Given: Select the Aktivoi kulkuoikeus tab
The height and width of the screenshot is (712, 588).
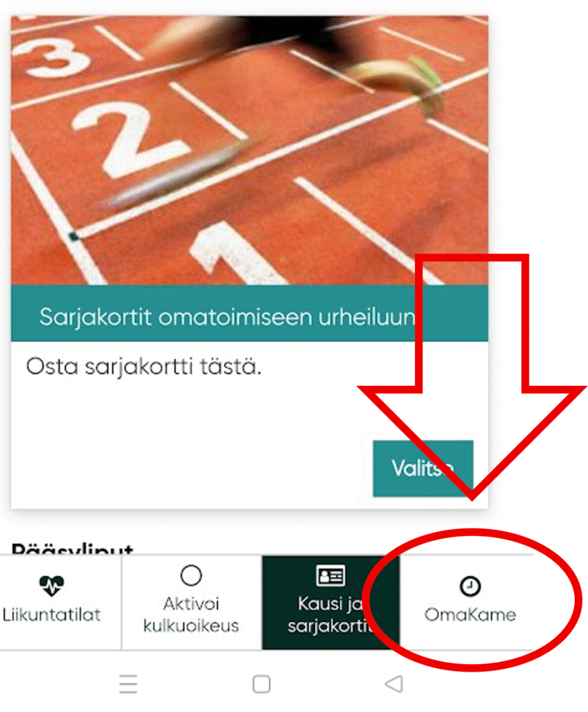Looking at the screenshot, I should [x=192, y=602].
